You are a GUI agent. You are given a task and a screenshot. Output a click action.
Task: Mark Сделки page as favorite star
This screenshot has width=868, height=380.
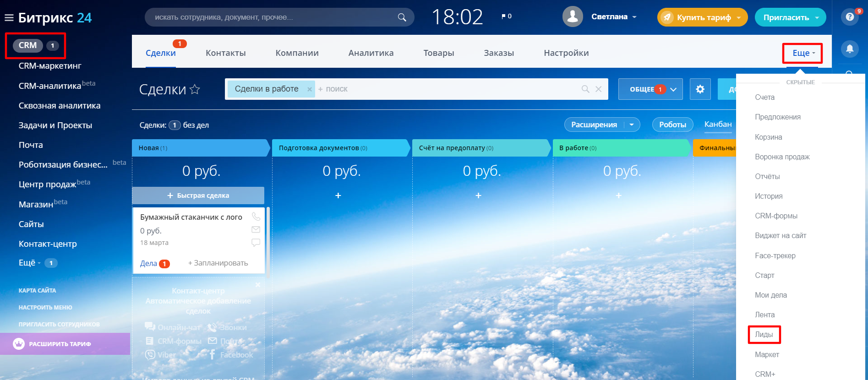point(195,89)
